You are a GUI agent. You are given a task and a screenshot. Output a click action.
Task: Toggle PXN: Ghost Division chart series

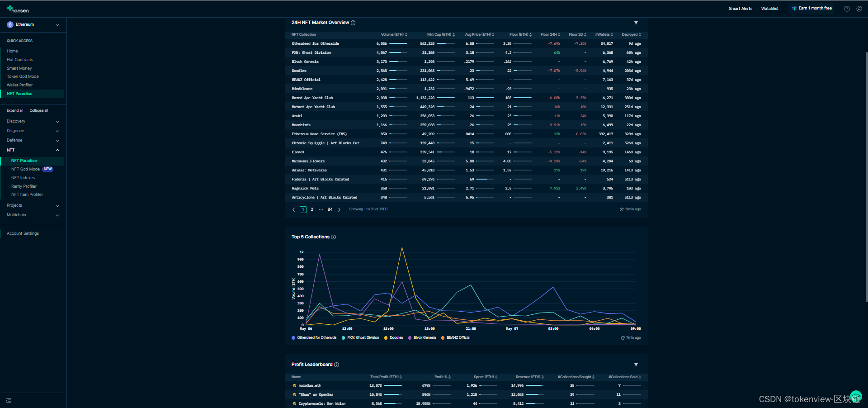click(x=360, y=338)
